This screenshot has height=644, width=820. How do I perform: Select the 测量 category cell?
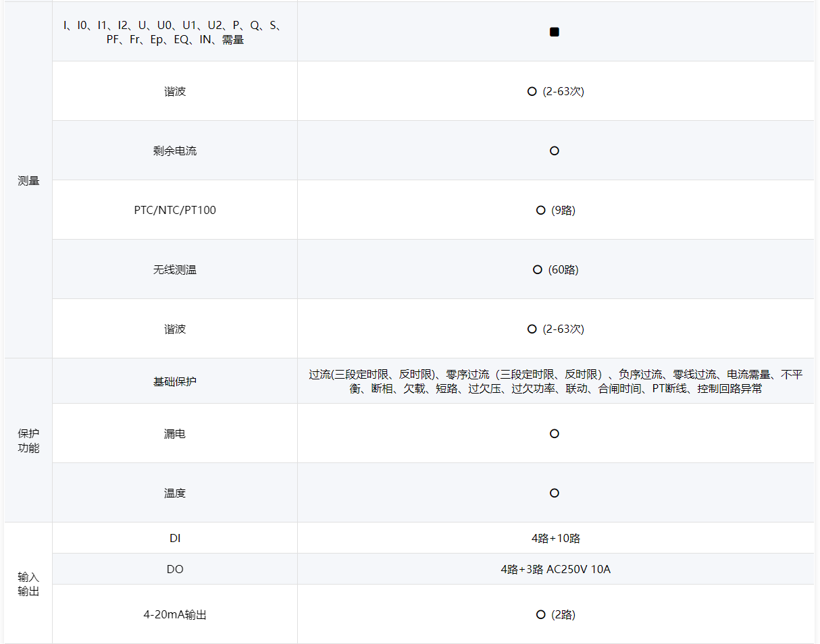(x=28, y=181)
